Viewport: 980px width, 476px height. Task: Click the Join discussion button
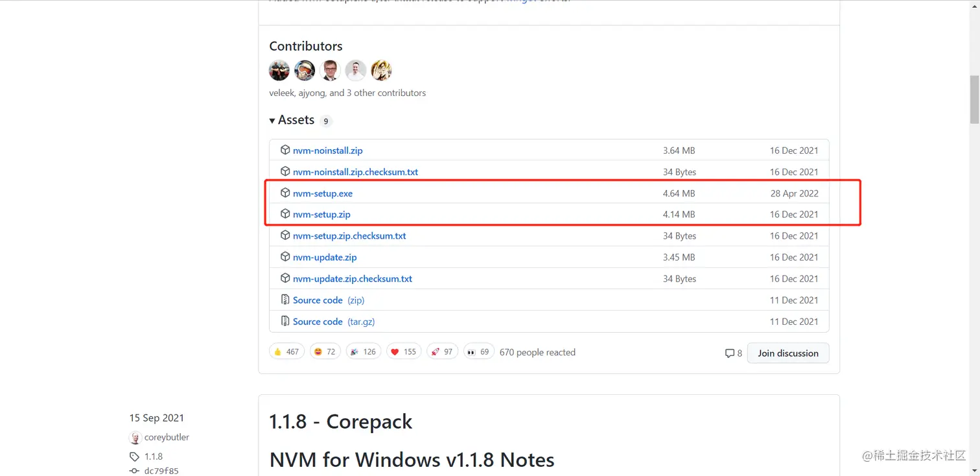pos(788,353)
